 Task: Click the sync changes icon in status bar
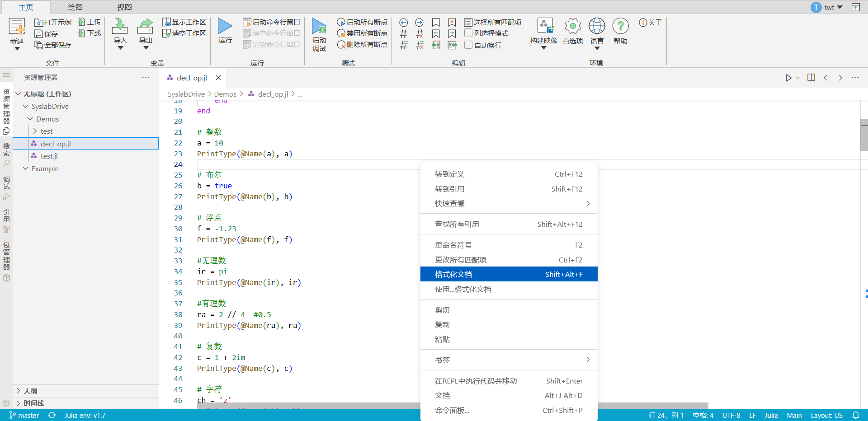pyautogui.click(x=52, y=415)
